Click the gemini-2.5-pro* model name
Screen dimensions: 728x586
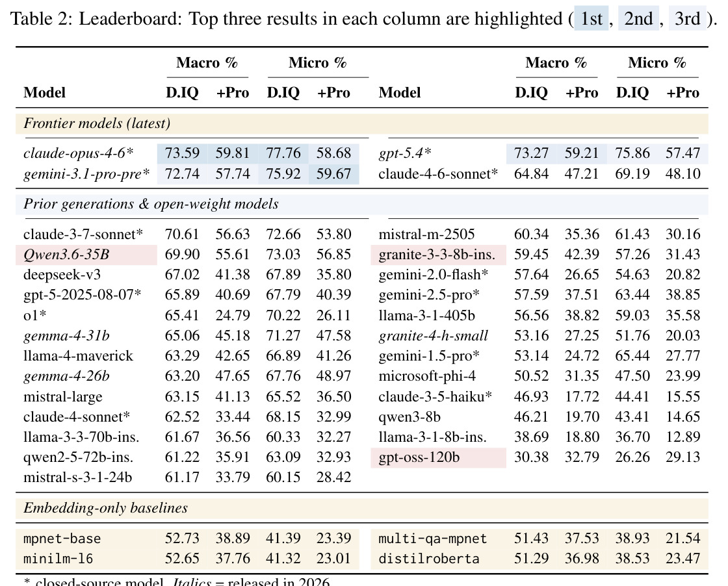(429, 295)
